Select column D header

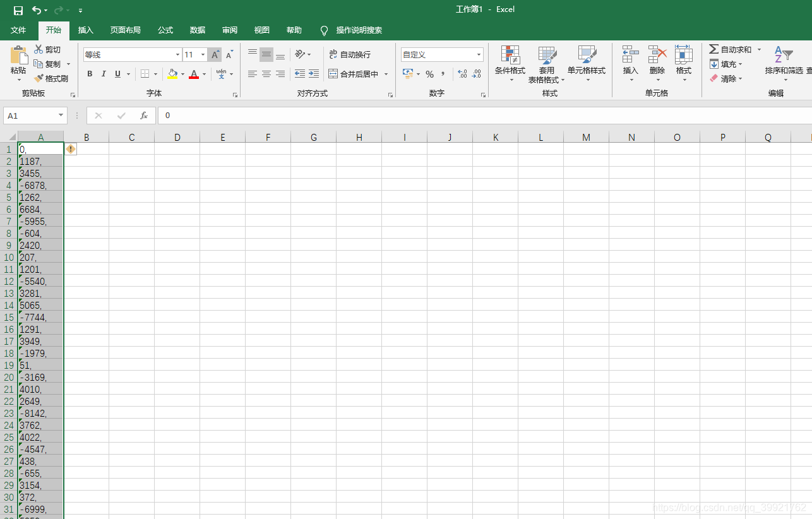(177, 137)
